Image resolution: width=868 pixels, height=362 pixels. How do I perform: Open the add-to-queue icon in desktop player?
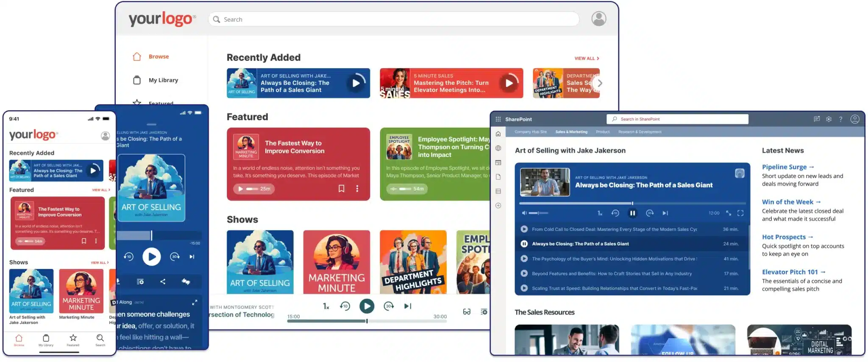pyautogui.click(x=484, y=312)
